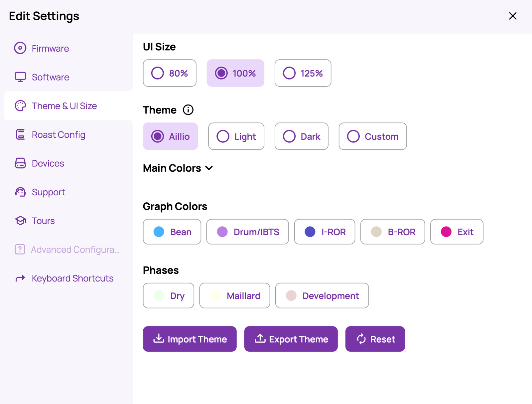Pick the Exit graph color swatch
The image size is (532, 404).
pos(446,232)
